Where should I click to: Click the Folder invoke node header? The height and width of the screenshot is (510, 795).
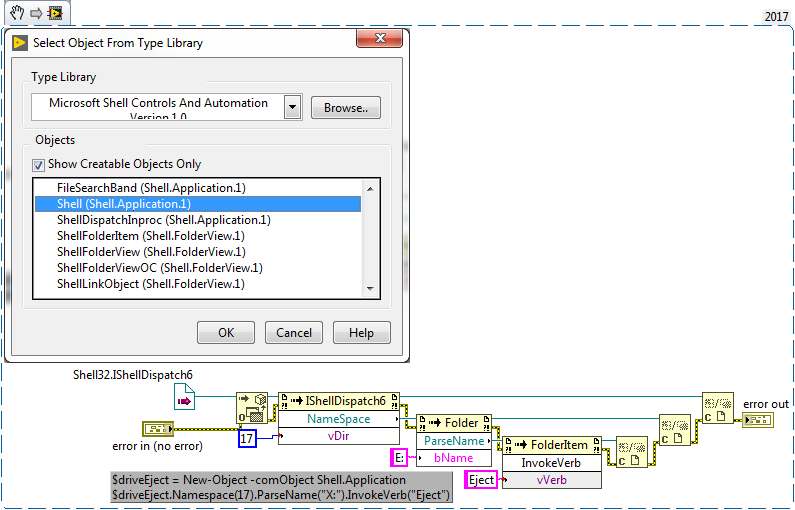(454, 423)
